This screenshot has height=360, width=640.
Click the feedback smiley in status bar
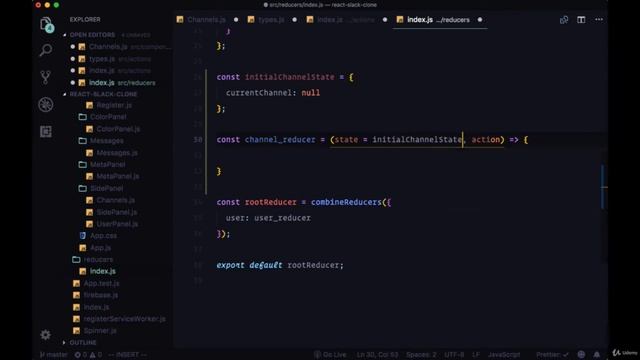[581, 354]
